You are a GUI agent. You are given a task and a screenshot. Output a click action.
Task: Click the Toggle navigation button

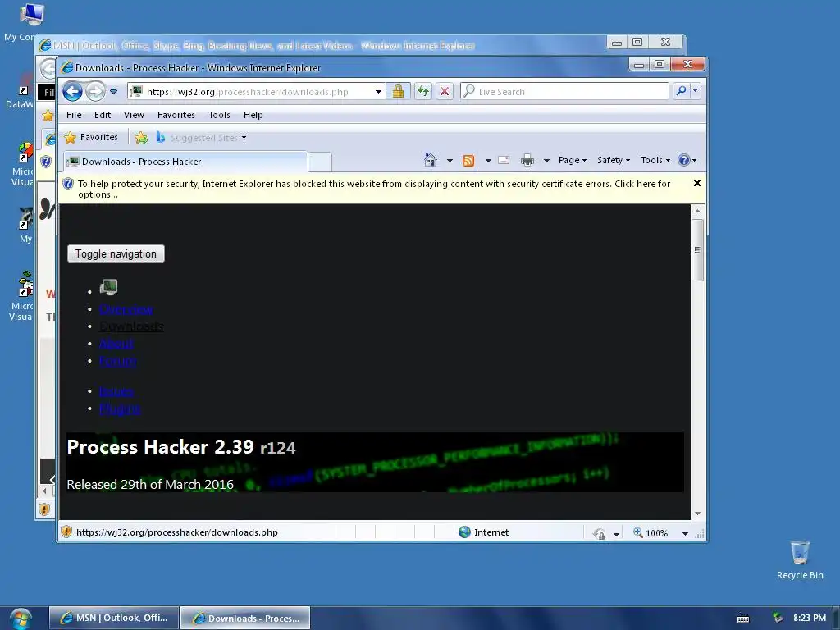point(116,254)
